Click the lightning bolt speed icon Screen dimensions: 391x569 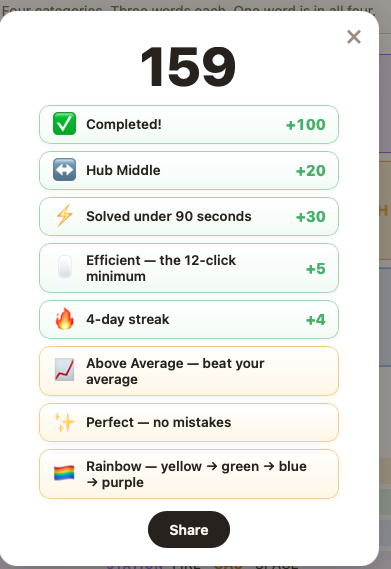point(64,216)
